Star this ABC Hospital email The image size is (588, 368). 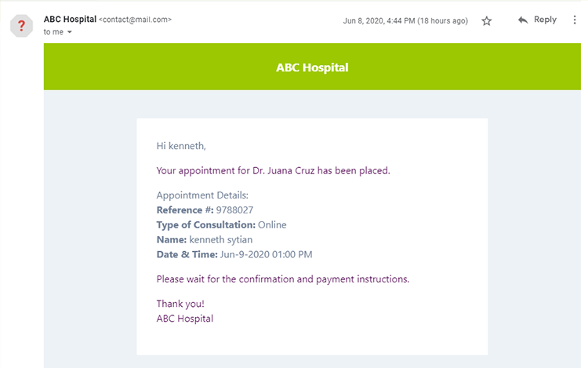click(x=486, y=21)
